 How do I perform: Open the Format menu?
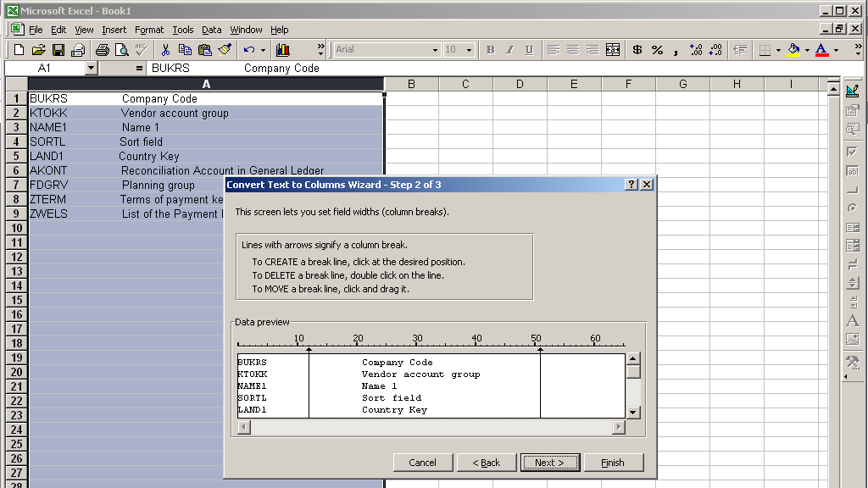coord(149,30)
